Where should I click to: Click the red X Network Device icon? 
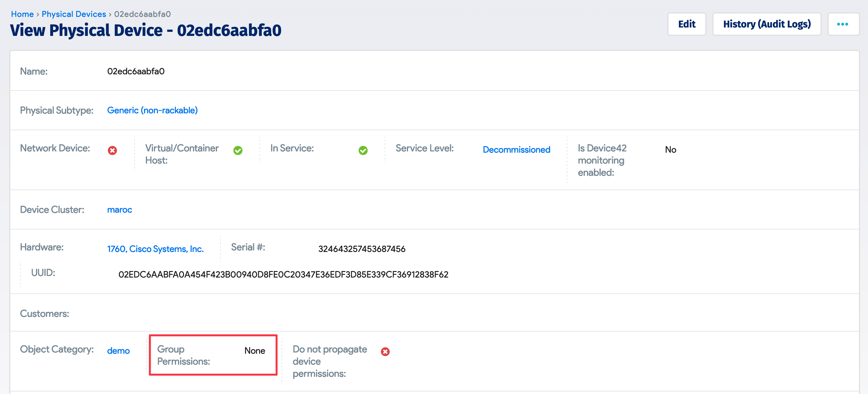(x=112, y=150)
